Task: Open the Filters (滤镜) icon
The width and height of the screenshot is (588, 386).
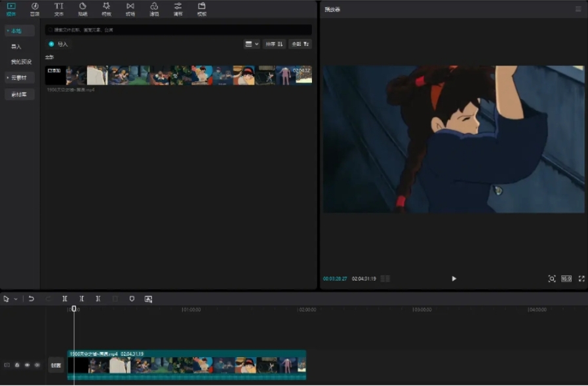Action: [x=154, y=9]
